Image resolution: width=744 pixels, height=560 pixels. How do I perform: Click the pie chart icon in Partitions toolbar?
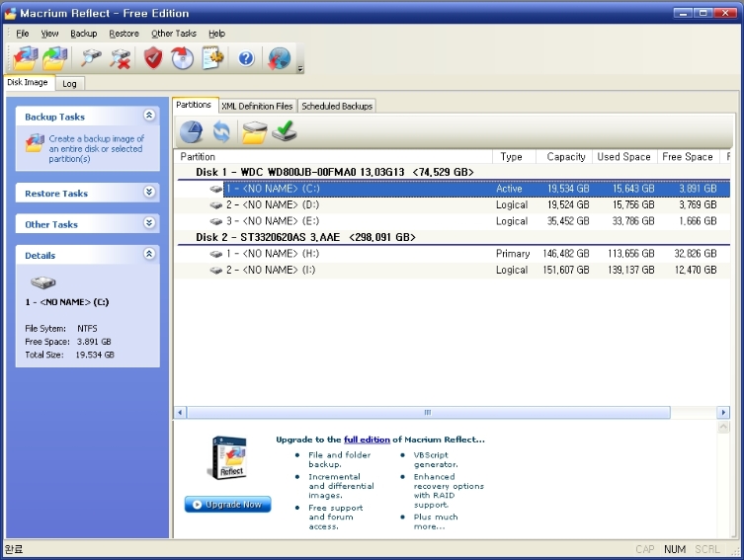click(192, 131)
